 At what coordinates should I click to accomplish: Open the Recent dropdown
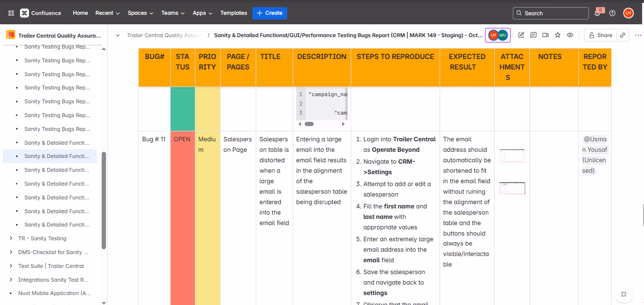coord(107,13)
